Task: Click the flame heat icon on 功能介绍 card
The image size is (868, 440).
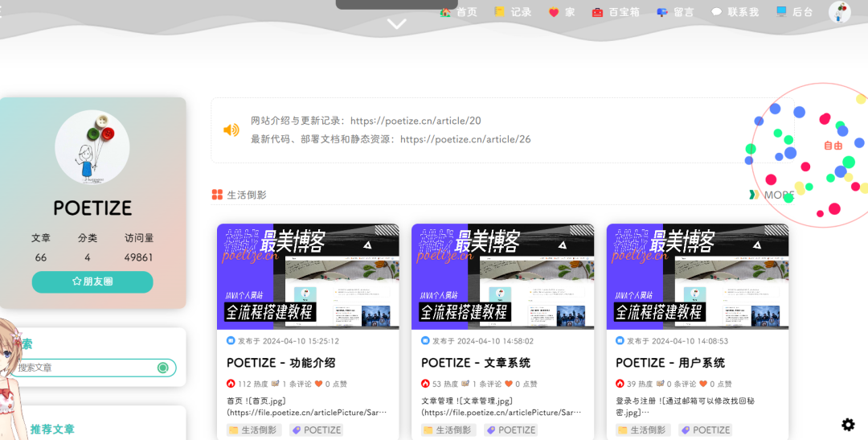Action: (x=231, y=384)
